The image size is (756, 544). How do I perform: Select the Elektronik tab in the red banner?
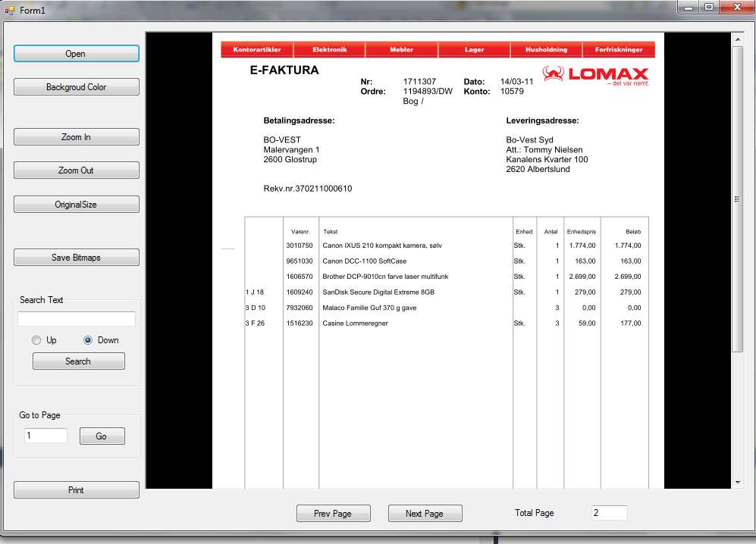click(x=329, y=50)
